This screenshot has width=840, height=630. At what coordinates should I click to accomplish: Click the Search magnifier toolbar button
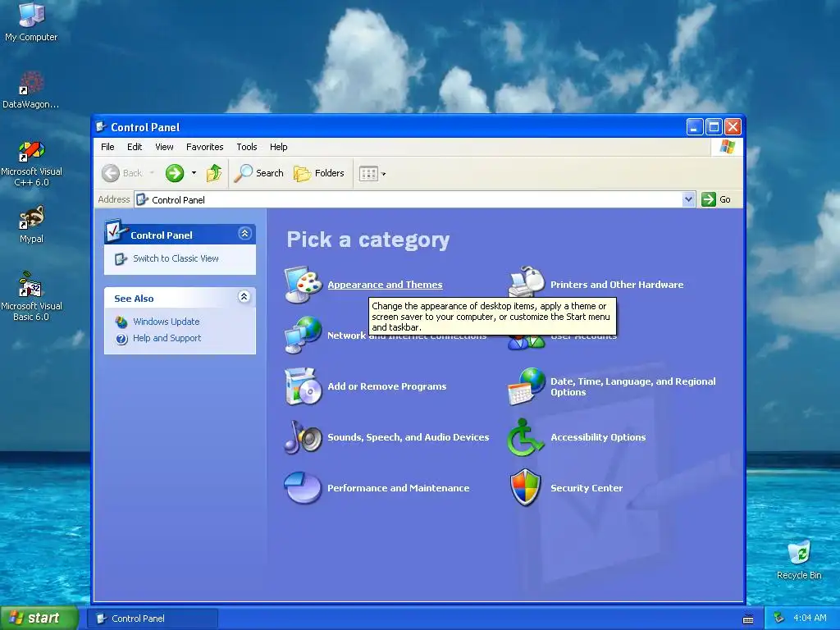tap(259, 173)
